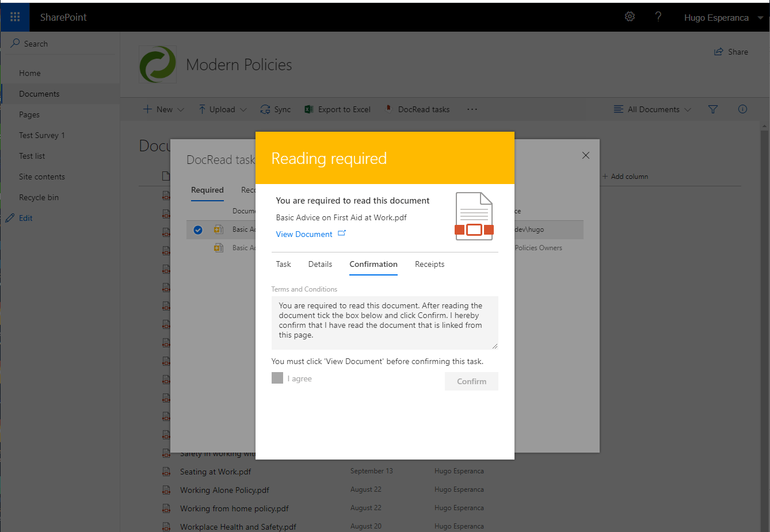Image resolution: width=770 pixels, height=532 pixels.
Task: Click inside the Terms and Conditions box
Action: [x=384, y=320]
